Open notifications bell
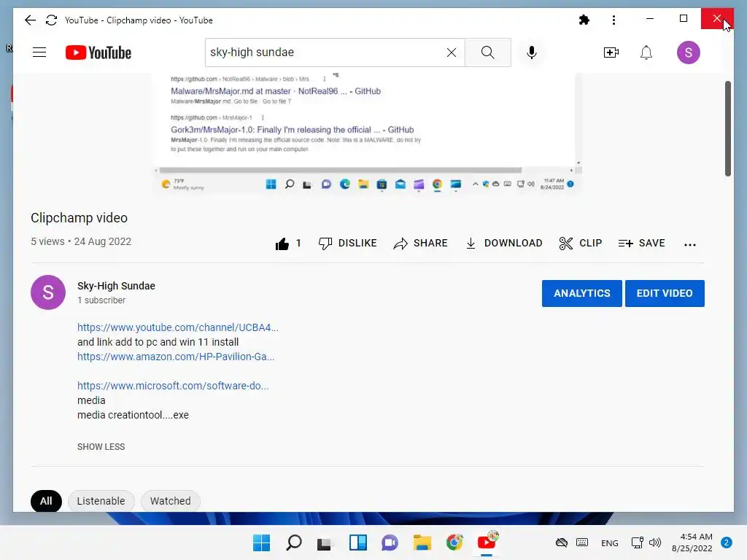747x560 pixels. (646, 52)
